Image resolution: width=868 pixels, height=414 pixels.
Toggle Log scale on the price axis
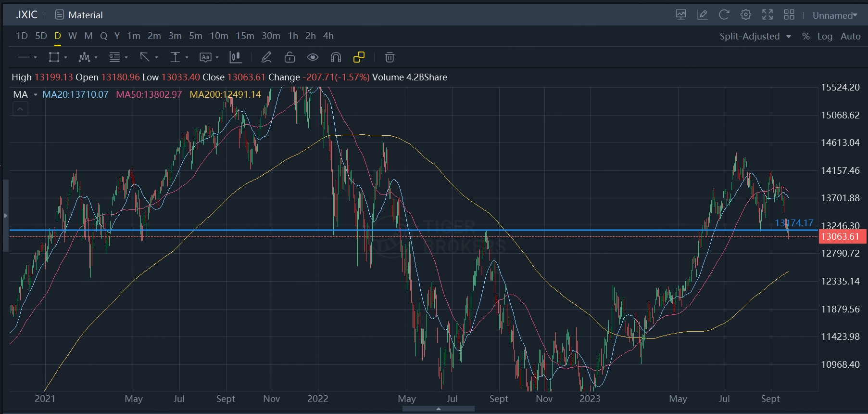pos(825,37)
